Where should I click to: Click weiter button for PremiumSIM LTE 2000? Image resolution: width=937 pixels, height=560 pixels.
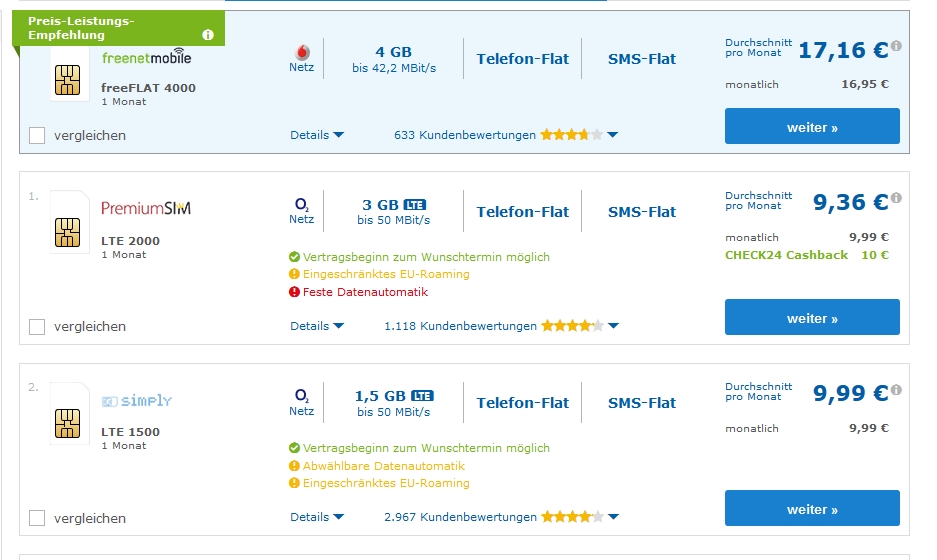[812, 318]
